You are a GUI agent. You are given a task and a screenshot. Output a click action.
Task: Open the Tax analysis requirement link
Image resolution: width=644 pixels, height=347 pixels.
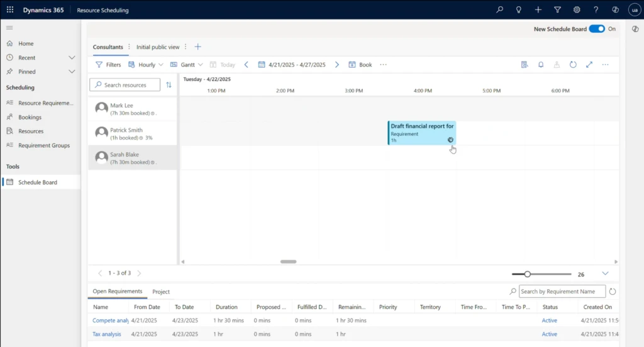[107, 334]
